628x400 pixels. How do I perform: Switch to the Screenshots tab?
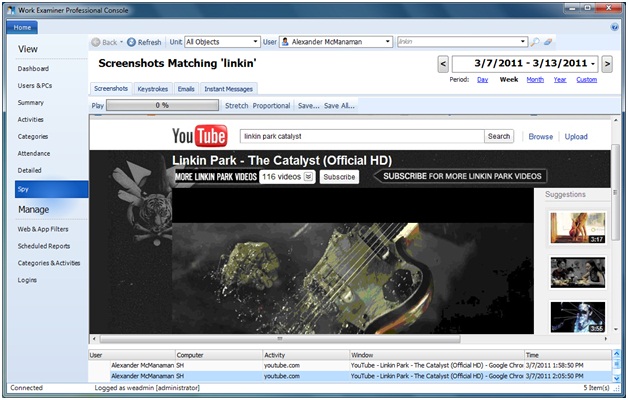tap(111, 88)
